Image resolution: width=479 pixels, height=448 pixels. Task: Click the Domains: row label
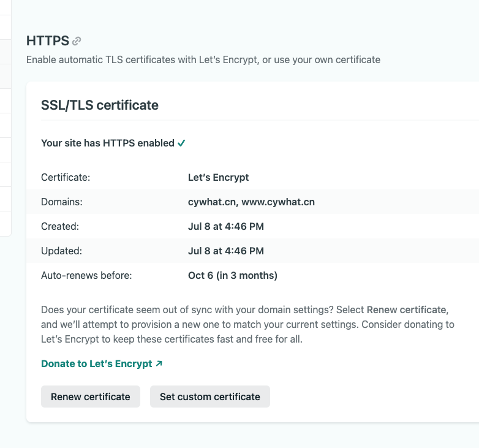point(61,202)
